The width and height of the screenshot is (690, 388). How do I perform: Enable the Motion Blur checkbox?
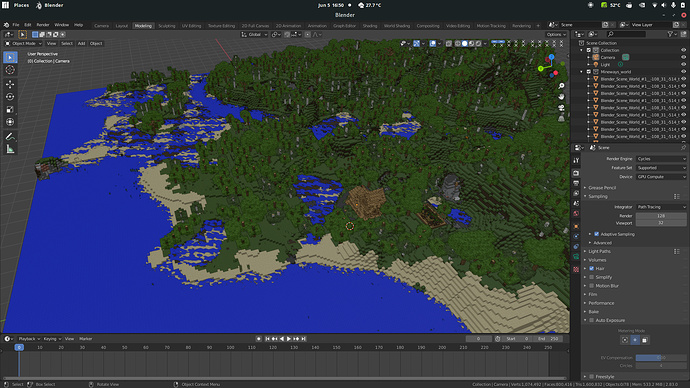(x=591, y=286)
